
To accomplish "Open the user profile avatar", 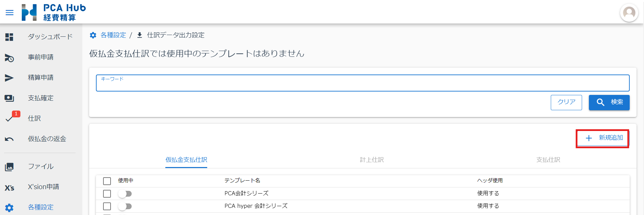I will [629, 13].
